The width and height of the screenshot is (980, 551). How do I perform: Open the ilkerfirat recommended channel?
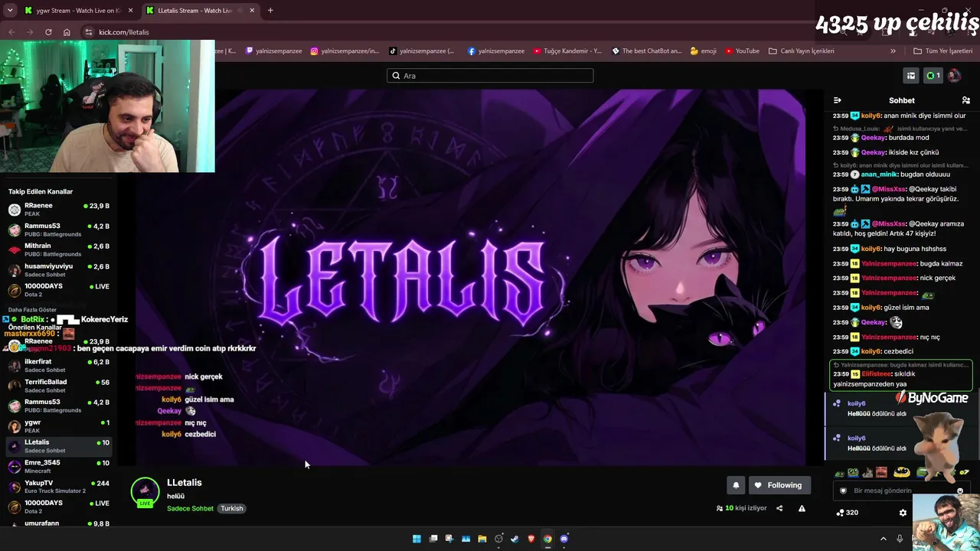tap(58, 365)
